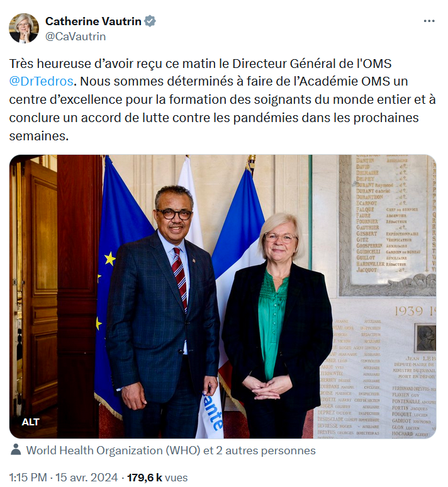Click the EU flag in the photo
448x487 pixels.
(x=118, y=279)
